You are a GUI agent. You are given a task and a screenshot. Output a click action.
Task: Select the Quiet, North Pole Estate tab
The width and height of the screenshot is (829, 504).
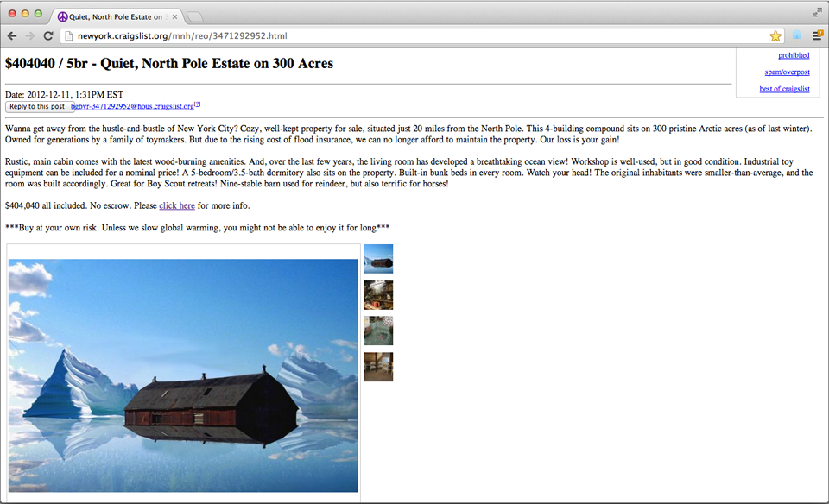point(117,17)
